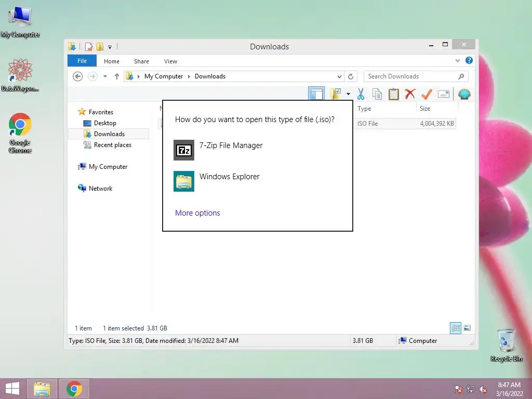The width and height of the screenshot is (532, 399).
Task: Choose Windows Explorer to open the file
Action: click(x=258, y=181)
